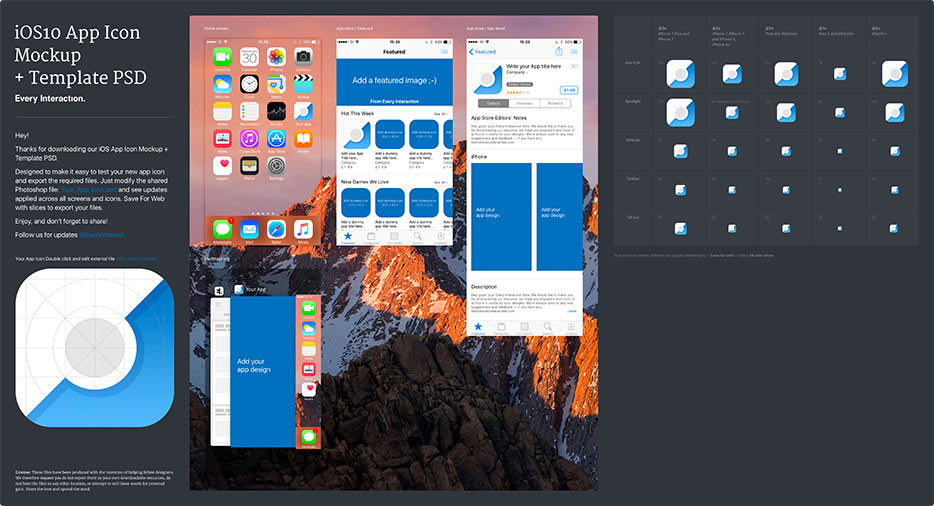
Task: Tap the Camera app icon
Action: pos(303,57)
